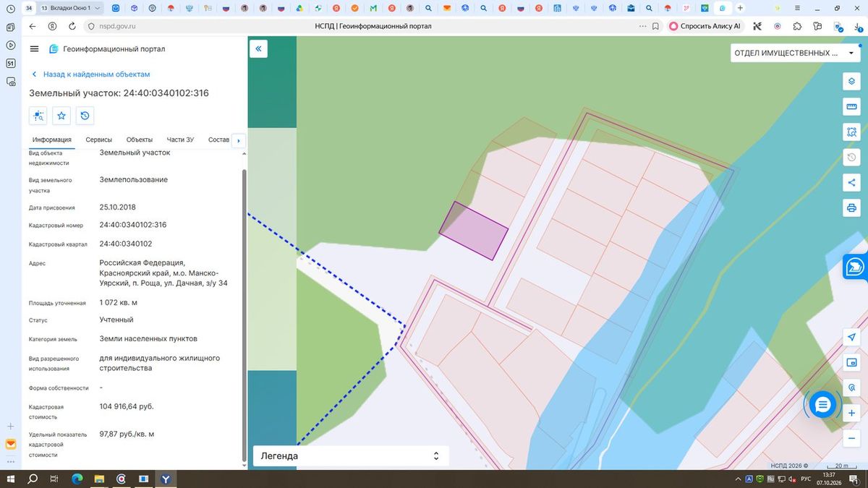868x488 pixels.
Task: Switch to the Сервисы tab
Action: [98, 140]
